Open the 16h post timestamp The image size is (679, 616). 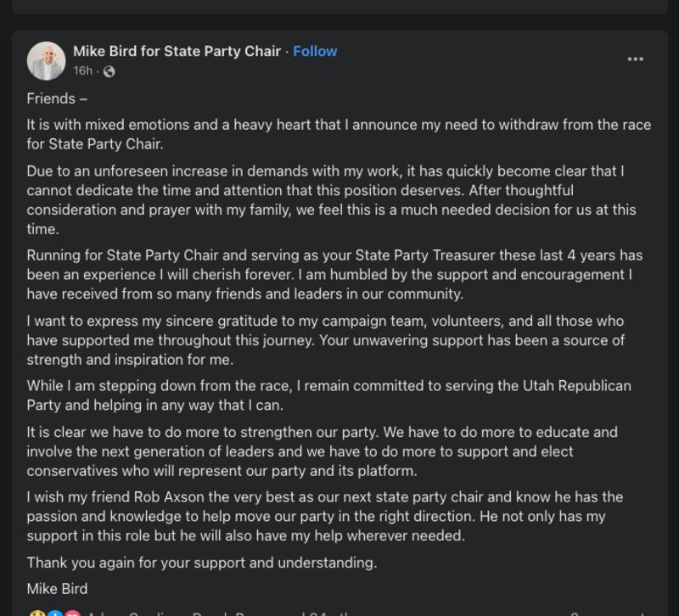(82, 70)
